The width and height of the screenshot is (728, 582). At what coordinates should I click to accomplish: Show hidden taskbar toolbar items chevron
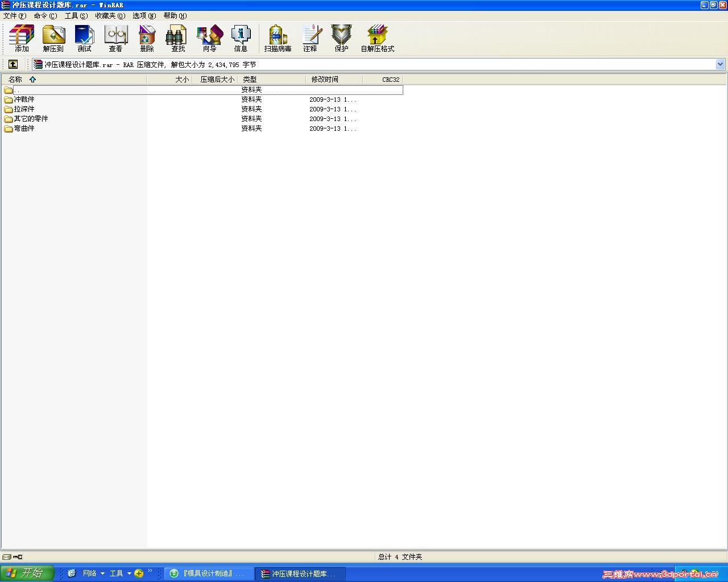(x=150, y=571)
